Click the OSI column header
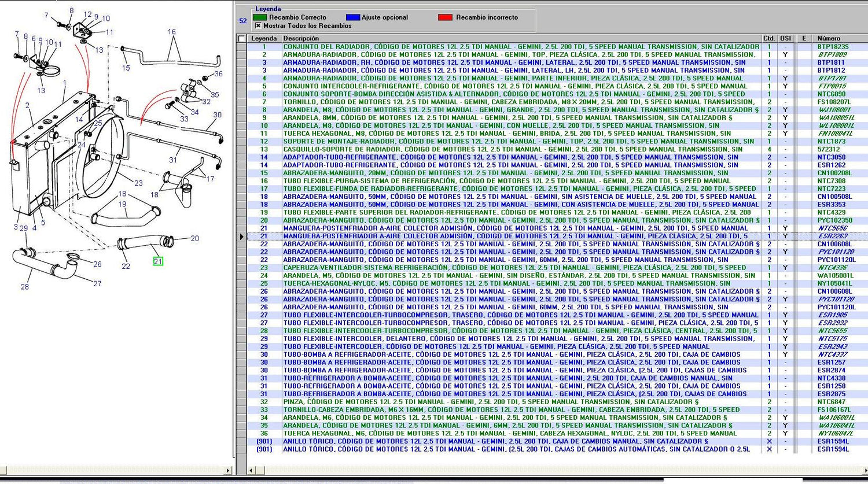This screenshot has width=868, height=484. tap(785, 39)
